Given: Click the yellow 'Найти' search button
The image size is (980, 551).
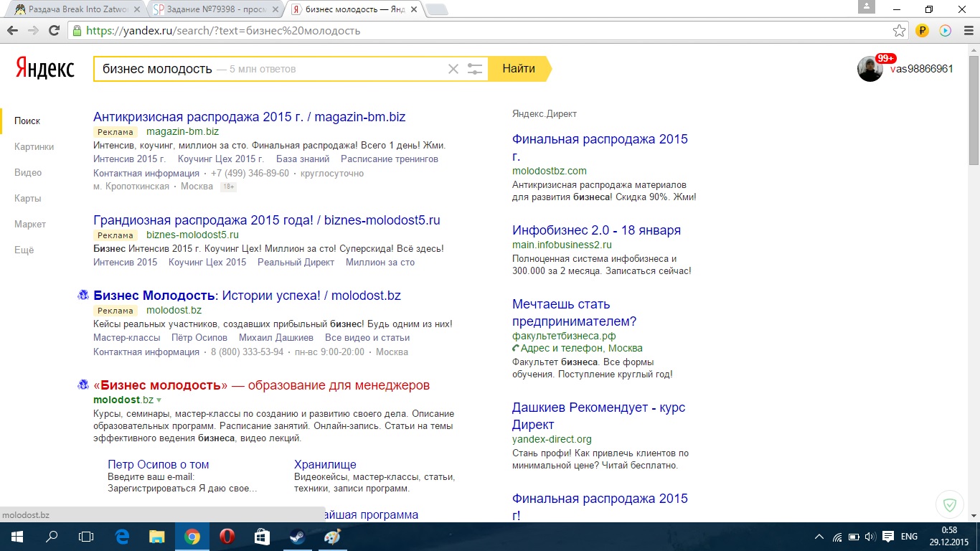Looking at the screenshot, I should point(519,69).
